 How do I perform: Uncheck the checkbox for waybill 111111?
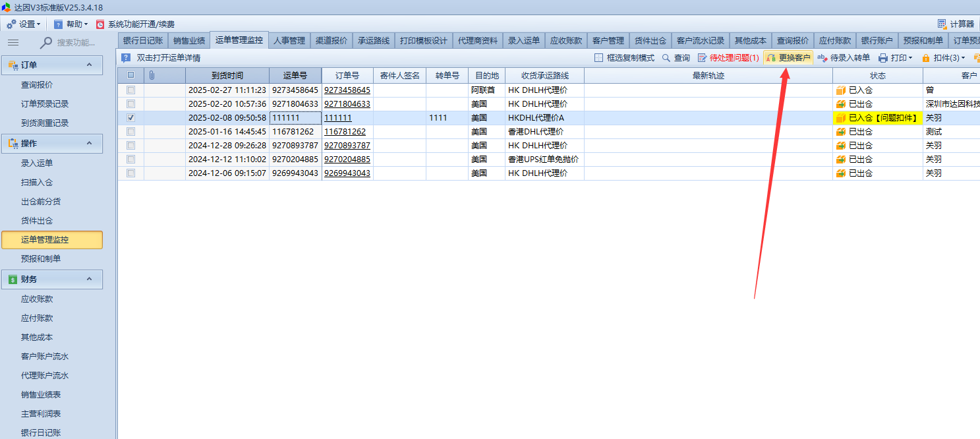[130, 117]
